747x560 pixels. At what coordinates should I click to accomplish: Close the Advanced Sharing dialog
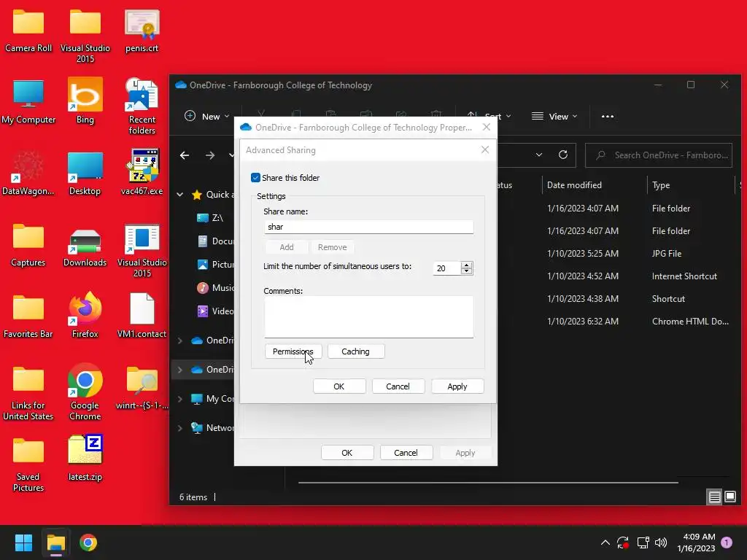(485, 149)
